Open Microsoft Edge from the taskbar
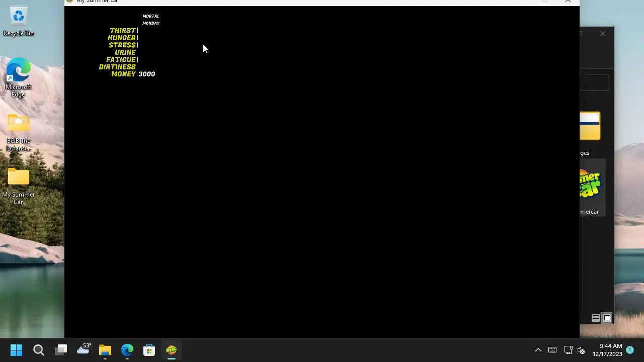The width and height of the screenshot is (644, 362). tap(127, 350)
